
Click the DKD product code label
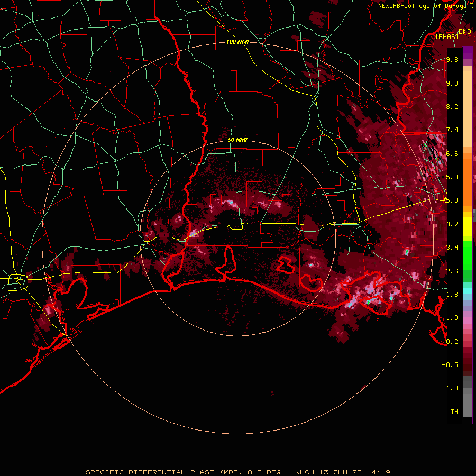tap(465, 32)
